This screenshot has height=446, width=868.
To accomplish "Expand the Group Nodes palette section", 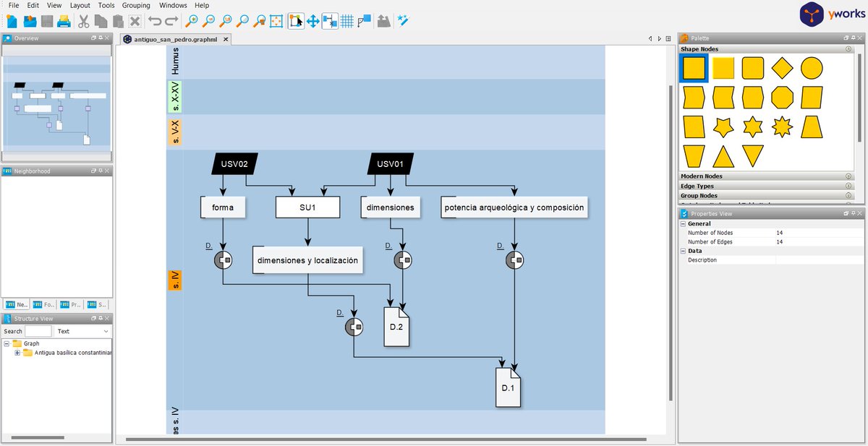I will pyautogui.click(x=848, y=196).
